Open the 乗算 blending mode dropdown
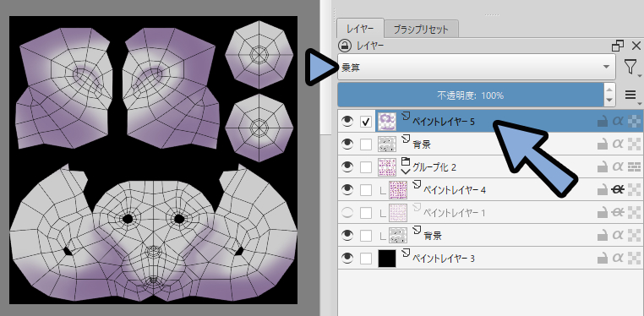Viewport: 644px width, 316px height. pyautogui.click(x=477, y=67)
